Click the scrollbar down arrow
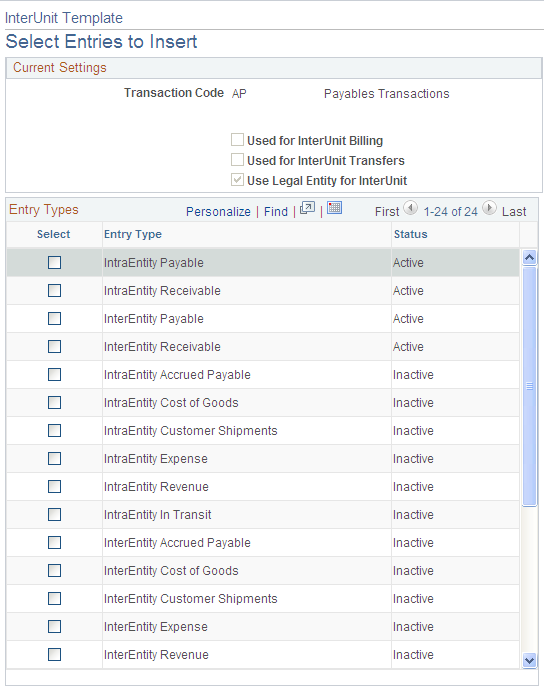Image resolution: width=544 pixels, height=687 pixels. click(x=530, y=660)
